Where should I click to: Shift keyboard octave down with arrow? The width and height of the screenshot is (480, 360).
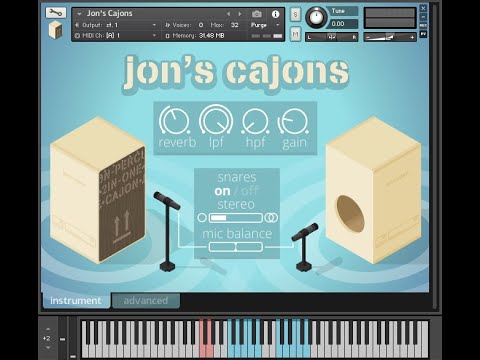pos(48,348)
